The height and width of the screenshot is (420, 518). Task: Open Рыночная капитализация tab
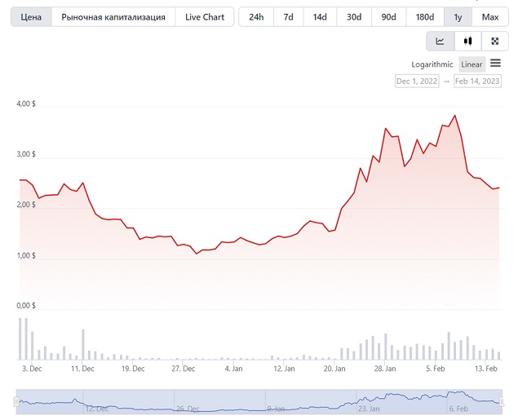pos(113,17)
